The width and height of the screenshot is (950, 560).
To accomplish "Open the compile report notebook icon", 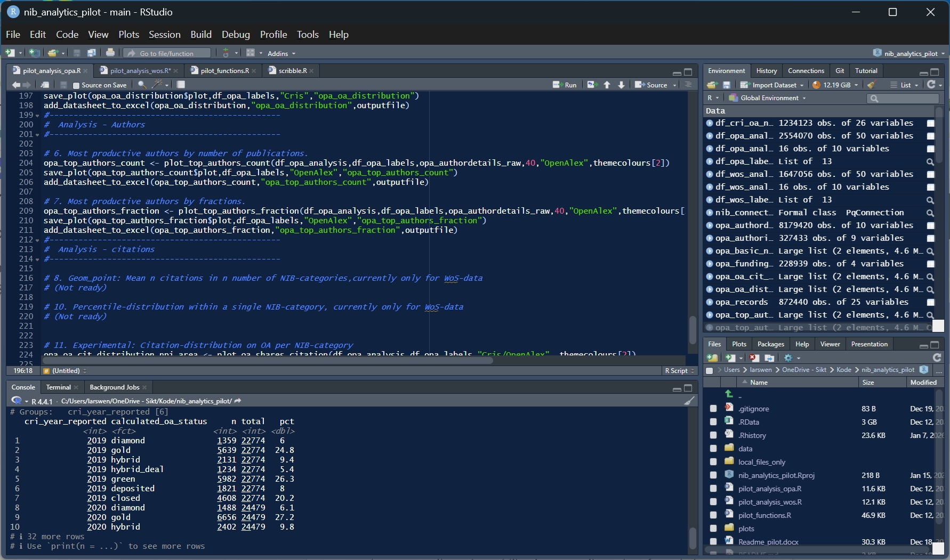I will (x=181, y=85).
